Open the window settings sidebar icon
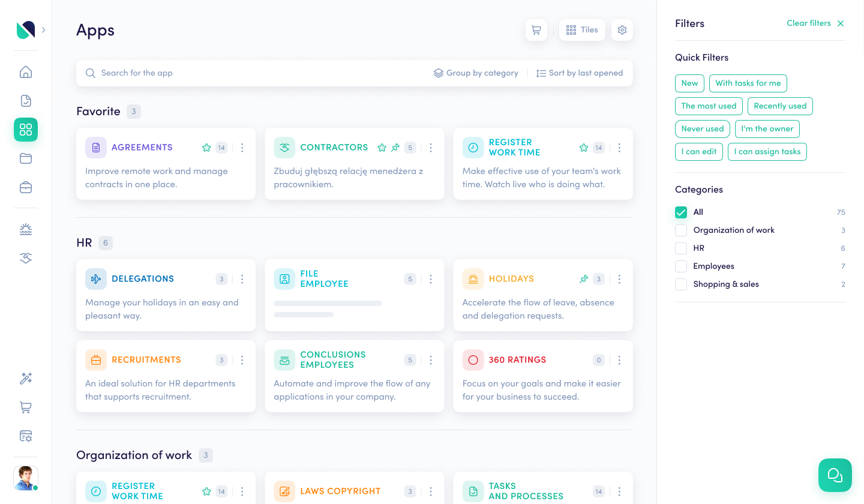864x504 pixels. coord(26,436)
